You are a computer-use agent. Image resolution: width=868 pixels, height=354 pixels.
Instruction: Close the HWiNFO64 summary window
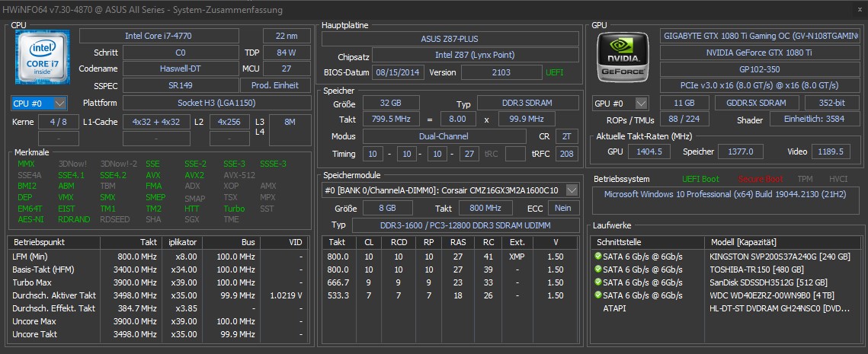point(859,10)
